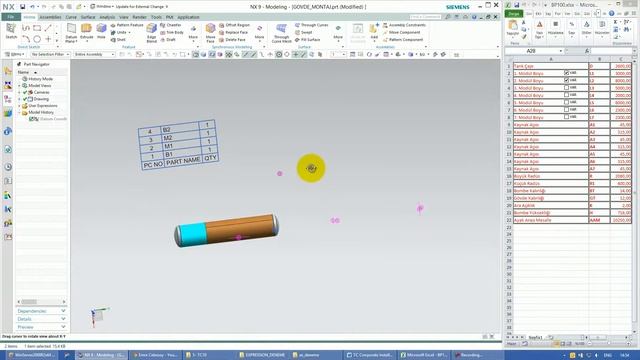Image resolution: width=640 pixels, height=360 pixels.
Task: Click the NX undo arrow
Action: [x=32, y=7]
